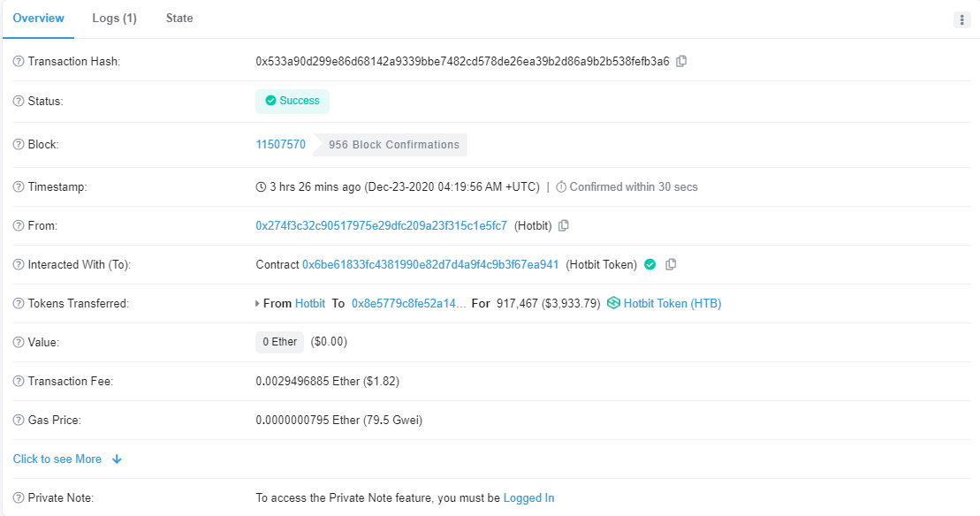Copy the Hotbit Token contract address
Viewport: 980px width, 516px height.
(671, 264)
